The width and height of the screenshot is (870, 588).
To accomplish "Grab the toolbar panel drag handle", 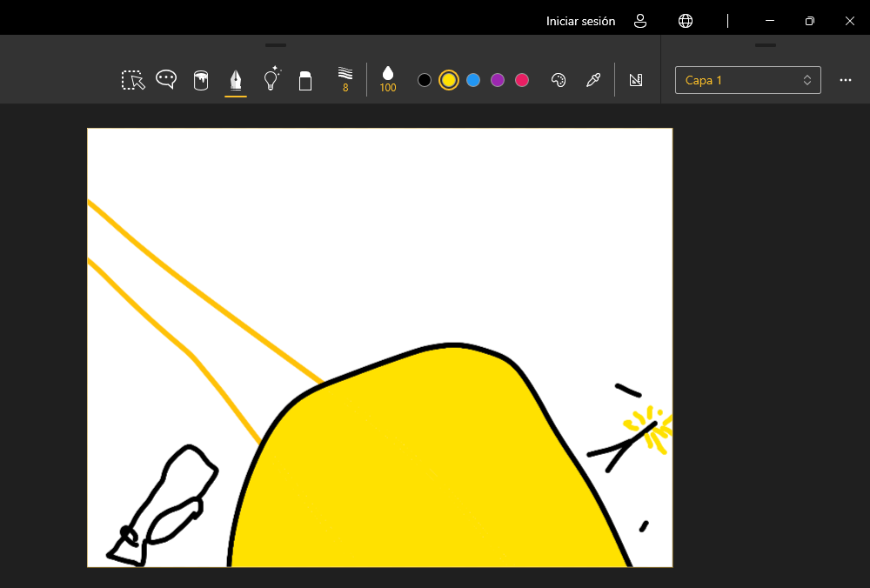I will click(x=276, y=45).
